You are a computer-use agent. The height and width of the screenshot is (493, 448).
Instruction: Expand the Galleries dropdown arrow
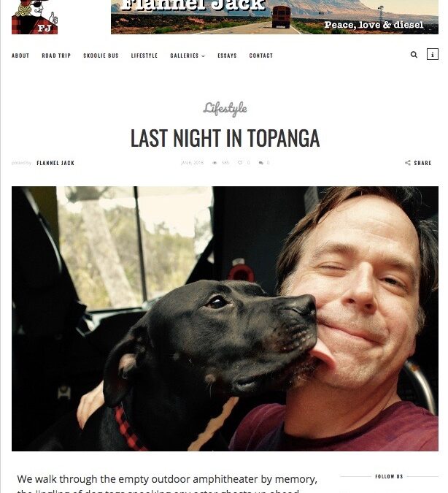[x=204, y=56]
